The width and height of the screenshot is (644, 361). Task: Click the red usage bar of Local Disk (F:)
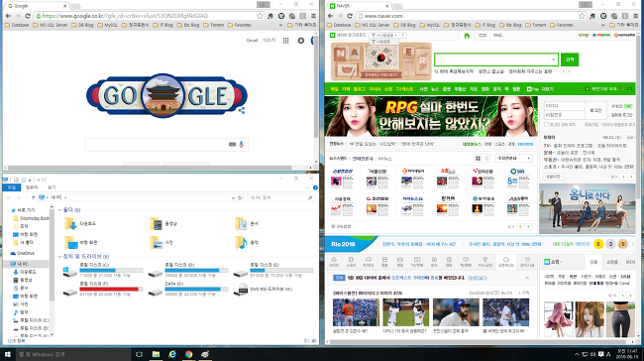(111, 289)
